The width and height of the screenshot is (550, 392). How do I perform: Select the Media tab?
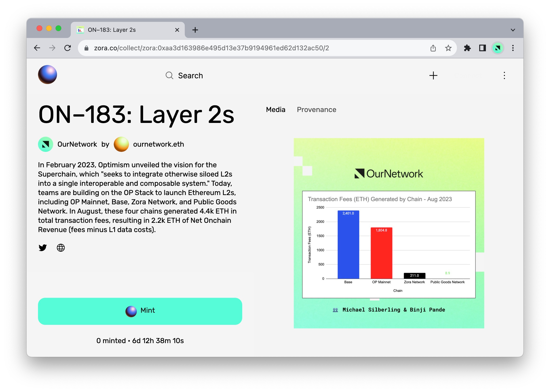coord(275,110)
